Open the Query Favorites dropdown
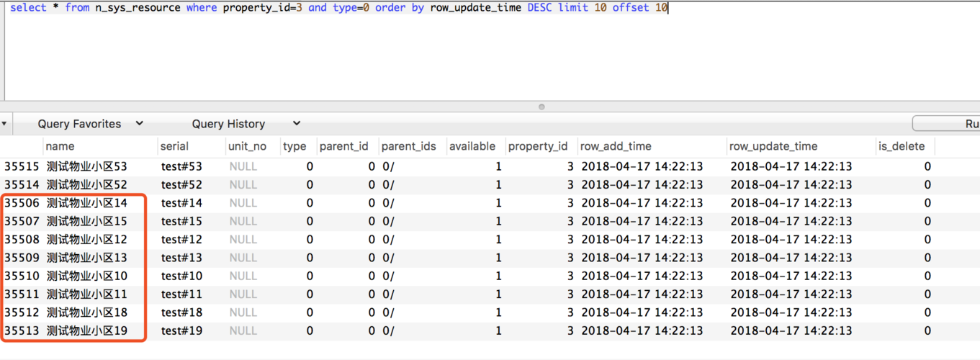 point(90,124)
